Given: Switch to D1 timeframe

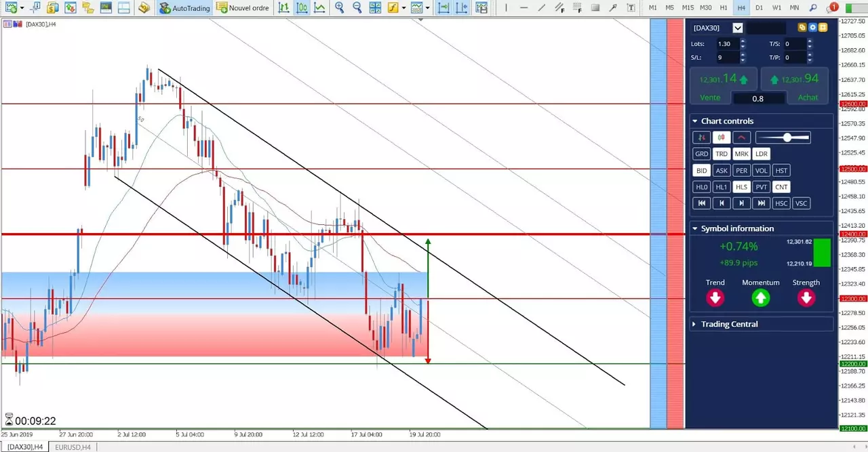Looking at the screenshot, I should pyautogui.click(x=759, y=8).
